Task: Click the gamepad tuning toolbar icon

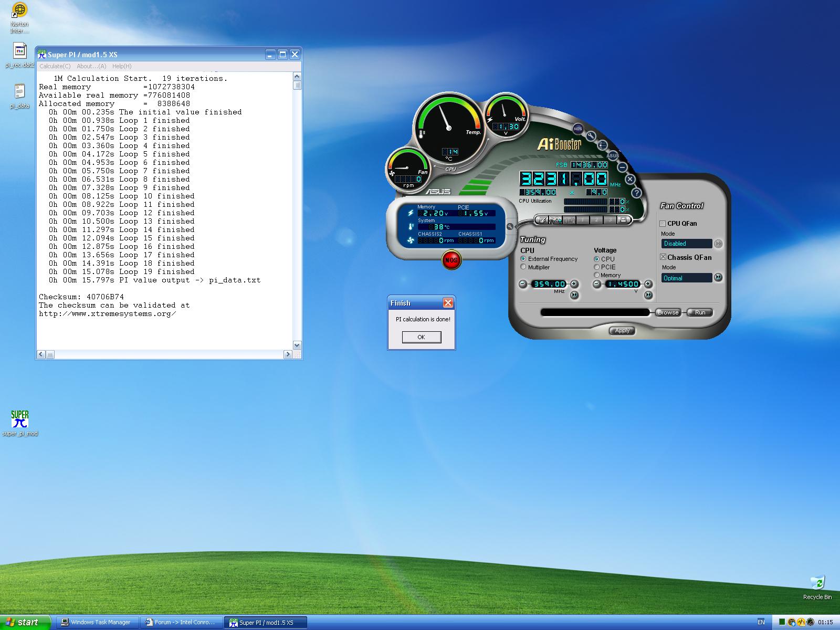Action: point(556,220)
